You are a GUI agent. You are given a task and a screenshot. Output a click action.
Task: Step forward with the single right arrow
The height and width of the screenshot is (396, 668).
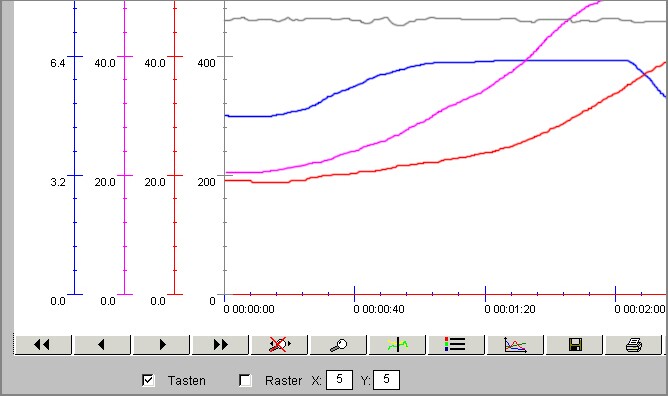click(x=161, y=344)
